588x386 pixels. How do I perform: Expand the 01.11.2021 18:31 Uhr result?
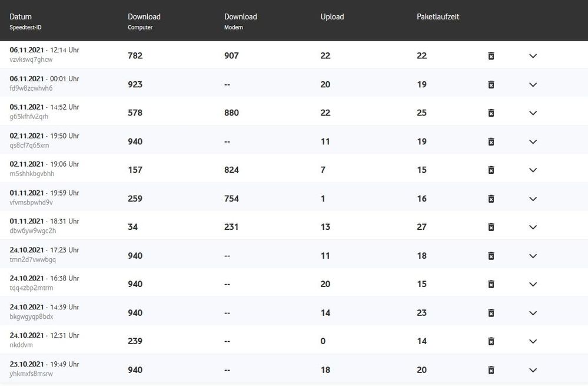533,227
